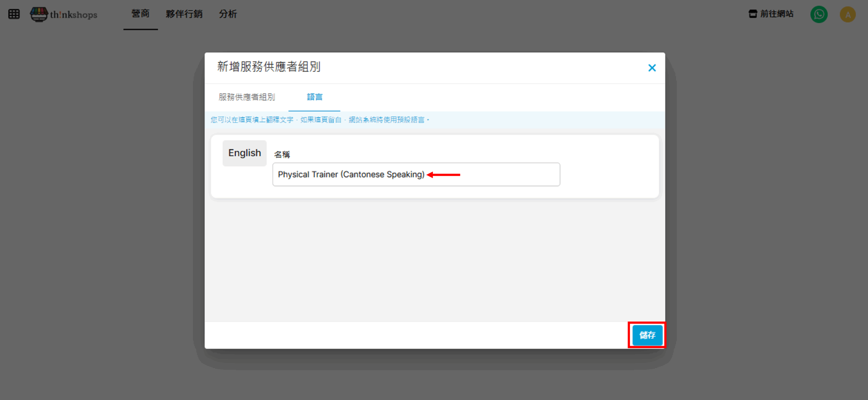Open the 分析 menu
The width and height of the screenshot is (868, 400).
228,14
